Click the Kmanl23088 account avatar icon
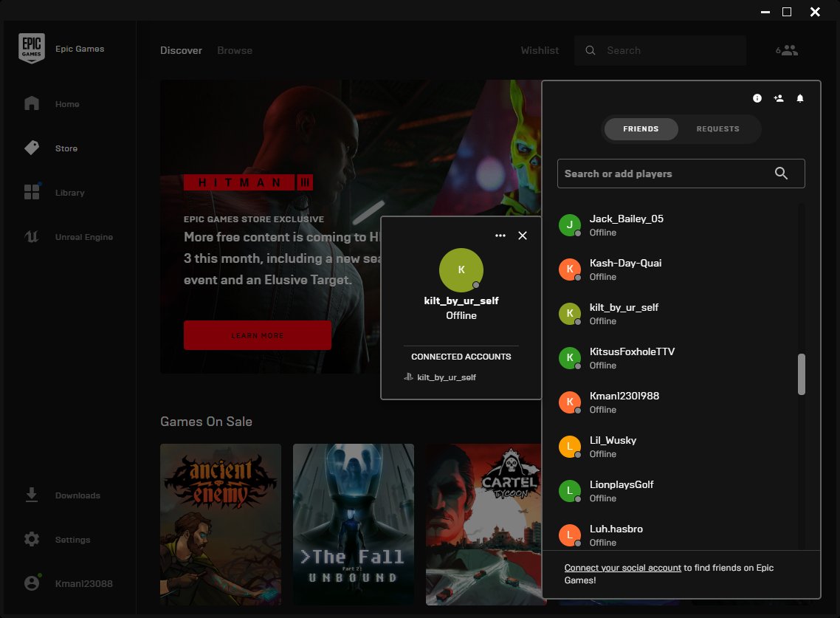The height and width of the screenshot is (618, 840). 32,583
